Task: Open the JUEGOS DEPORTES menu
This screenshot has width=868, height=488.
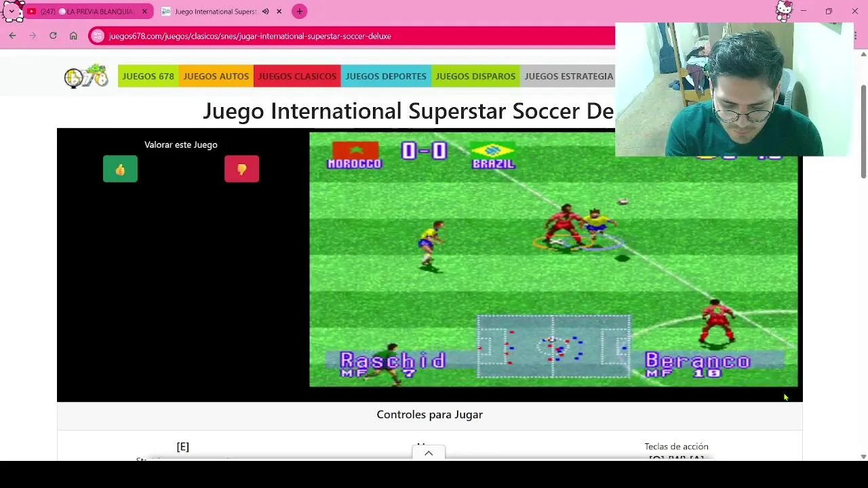Action: coord(386,76)
